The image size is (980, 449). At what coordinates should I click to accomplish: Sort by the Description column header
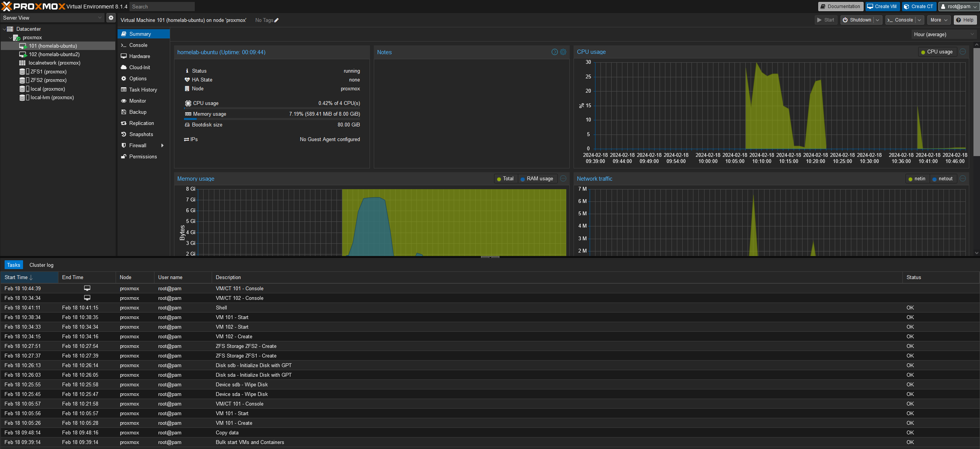[x=557, y=277]
